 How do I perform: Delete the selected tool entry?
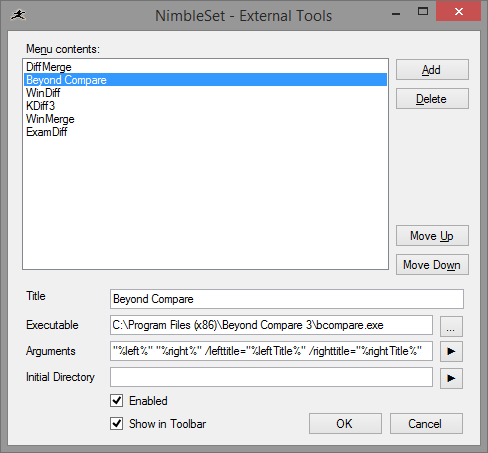point(432,99)
